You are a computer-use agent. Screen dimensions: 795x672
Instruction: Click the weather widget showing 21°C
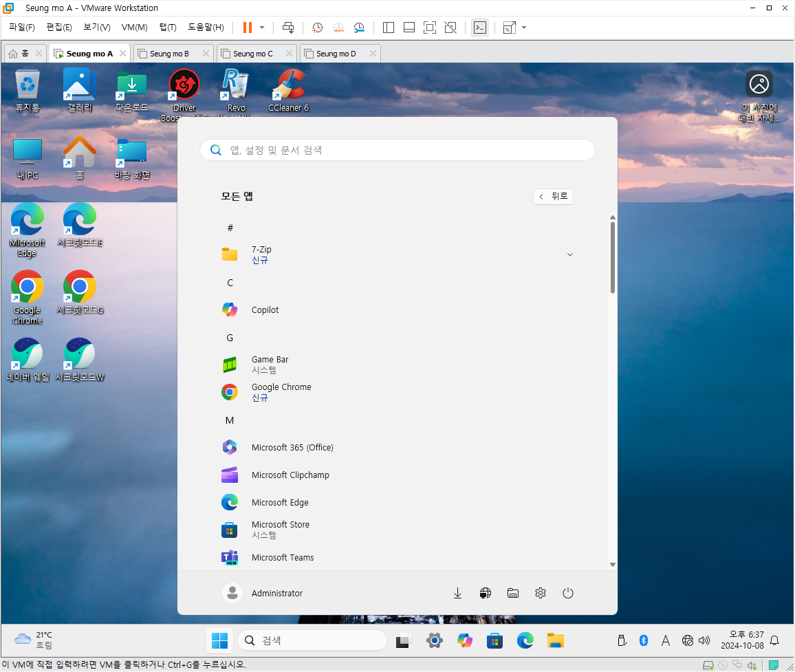click(x=34, y=640)
